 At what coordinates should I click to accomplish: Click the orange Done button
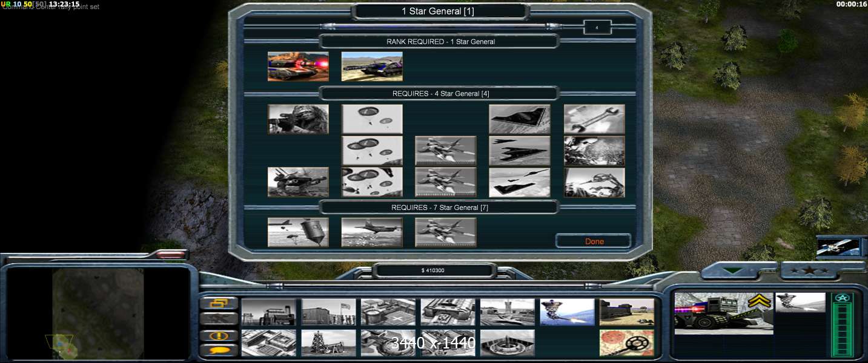click(594, 241)
